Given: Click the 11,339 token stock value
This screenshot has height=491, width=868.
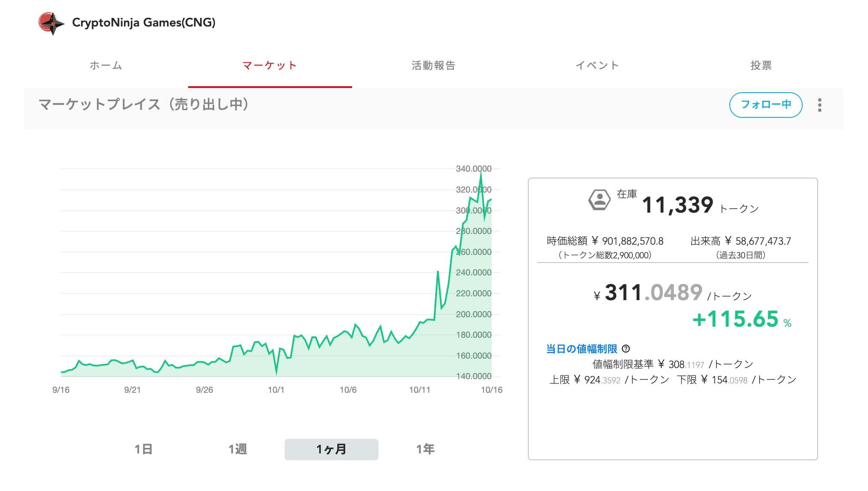Looking at the screenshot, I should coord(678,205).
